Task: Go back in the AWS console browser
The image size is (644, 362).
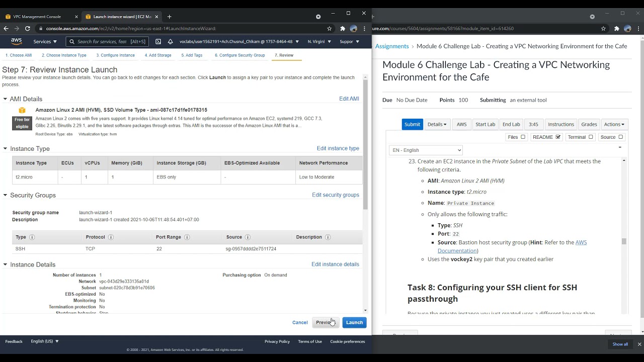Action: pyautogui.click(x=7, y=29)
